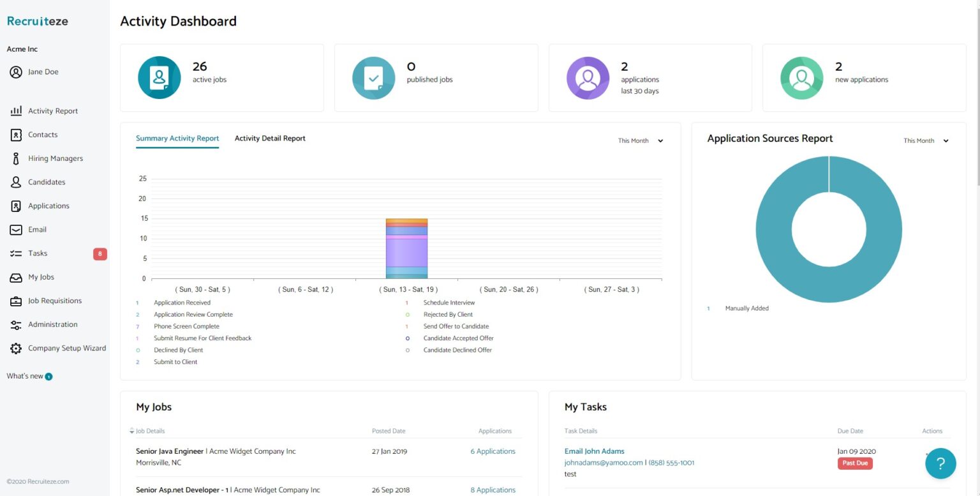Open the This Month dropdown on Application Sources Report
The height and width of the screenshot is (496, 980).
[x=926, y=140]
